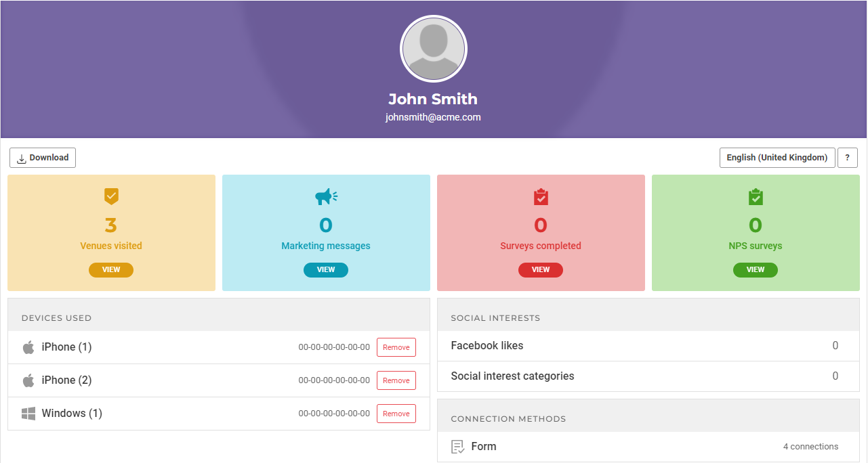Click the question mark help button
Image resolution: width=868 pixels, height=463 pixels.
point(847,158)
